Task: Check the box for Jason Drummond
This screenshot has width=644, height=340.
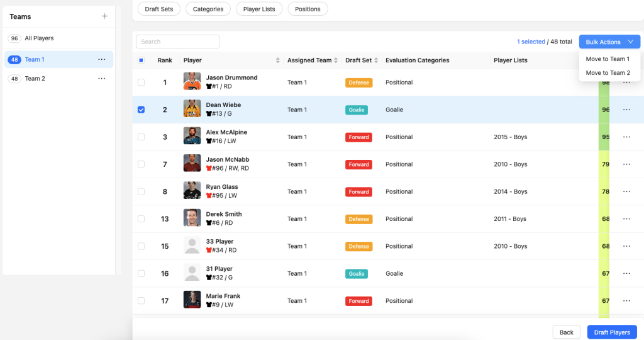Action: pyautogui.click(x=141, y=82)
